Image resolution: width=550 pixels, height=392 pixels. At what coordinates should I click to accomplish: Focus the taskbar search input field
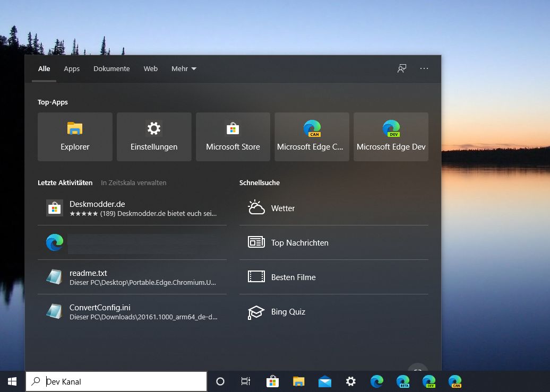116,381
